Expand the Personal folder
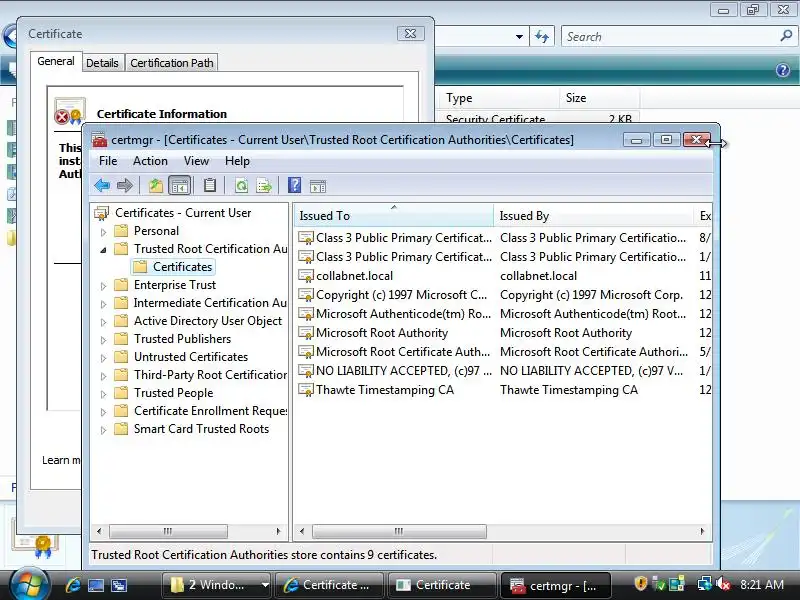The width and height of the screenshot is (800, 600). tap(103, 232)
